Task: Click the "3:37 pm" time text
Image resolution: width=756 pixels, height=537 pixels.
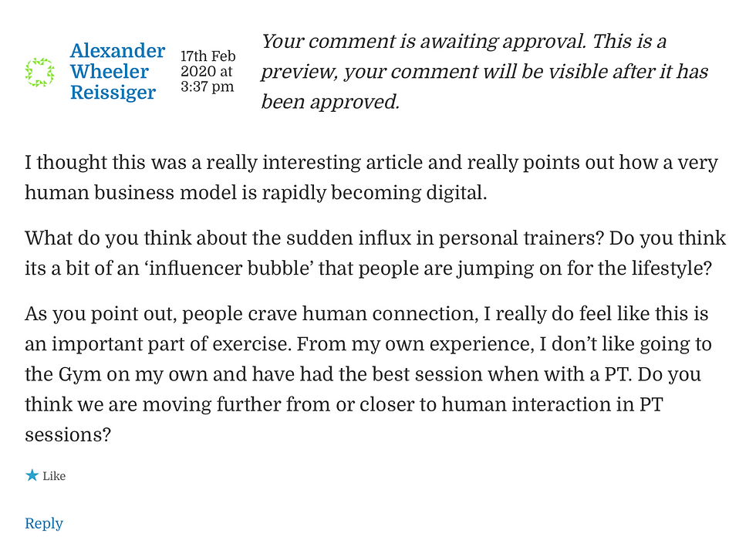Action: click(x=207, y=86)
